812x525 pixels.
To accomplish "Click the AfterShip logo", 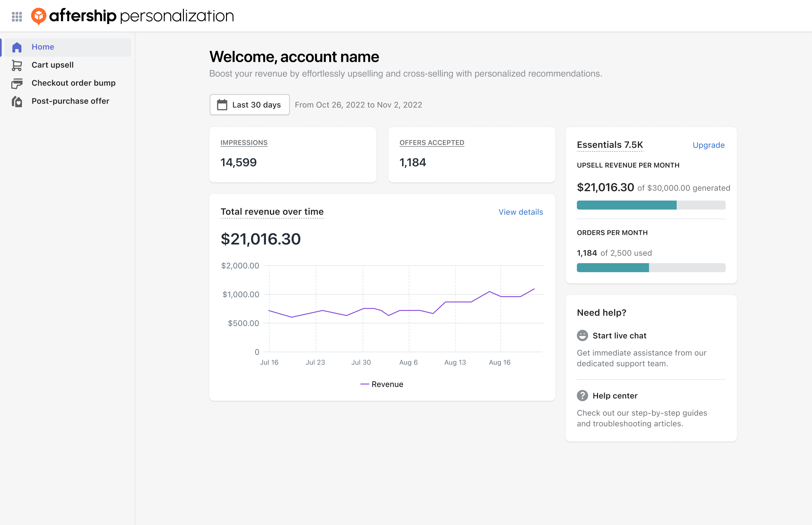I will click(39, 16).
